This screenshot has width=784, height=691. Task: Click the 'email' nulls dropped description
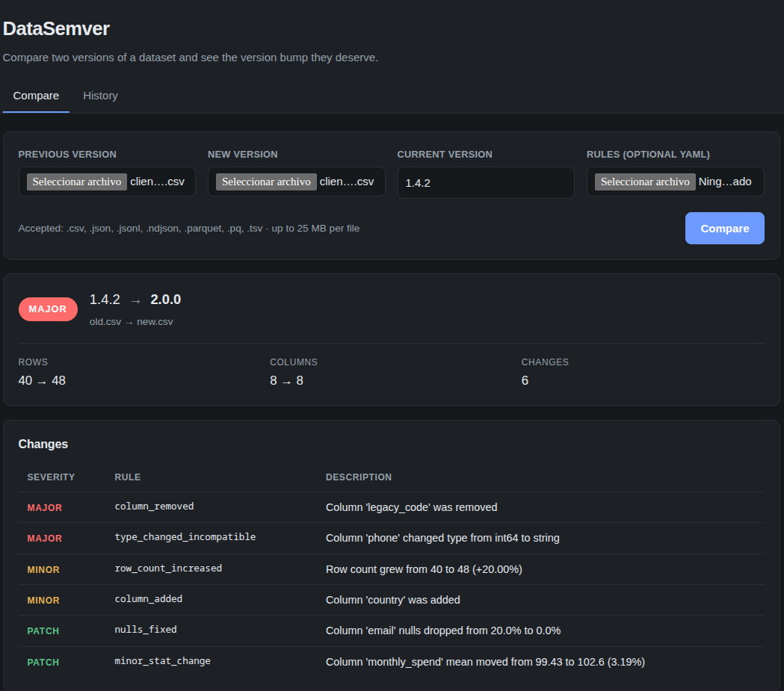point(443,631)
